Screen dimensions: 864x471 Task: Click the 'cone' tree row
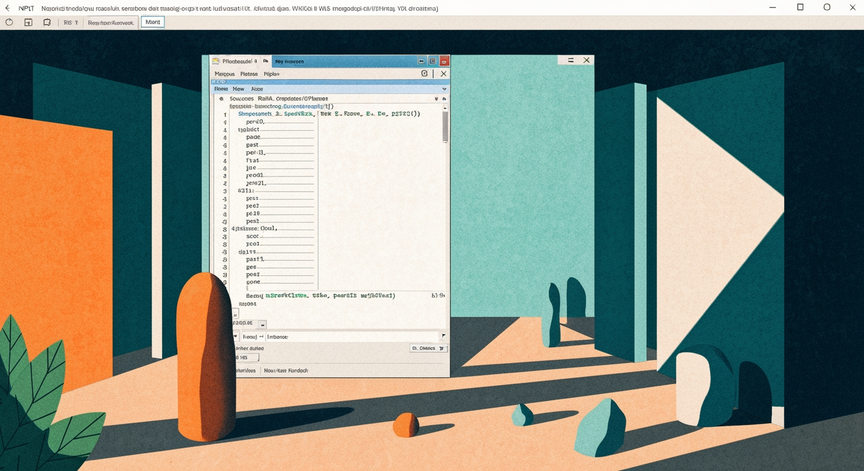[280, 282]
